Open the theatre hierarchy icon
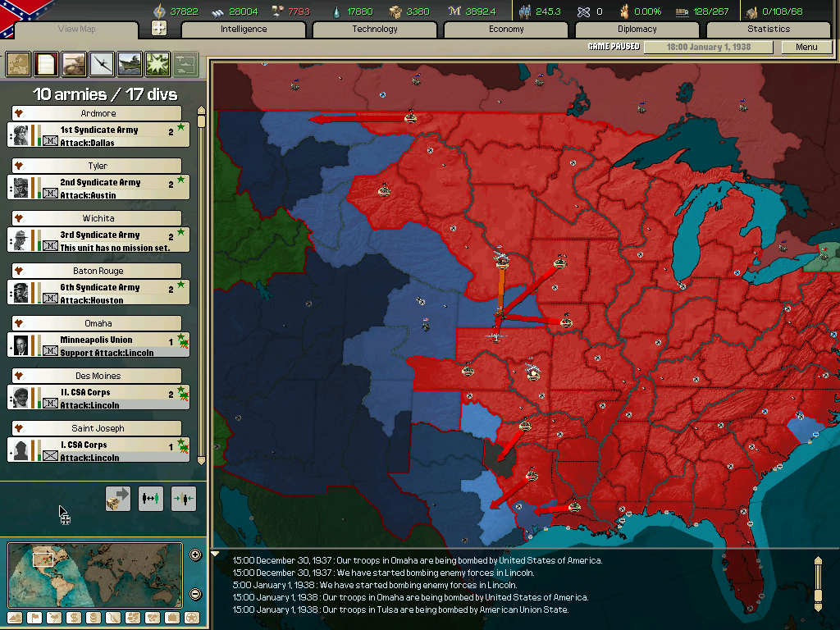The image size is (840, 630). 185,64
